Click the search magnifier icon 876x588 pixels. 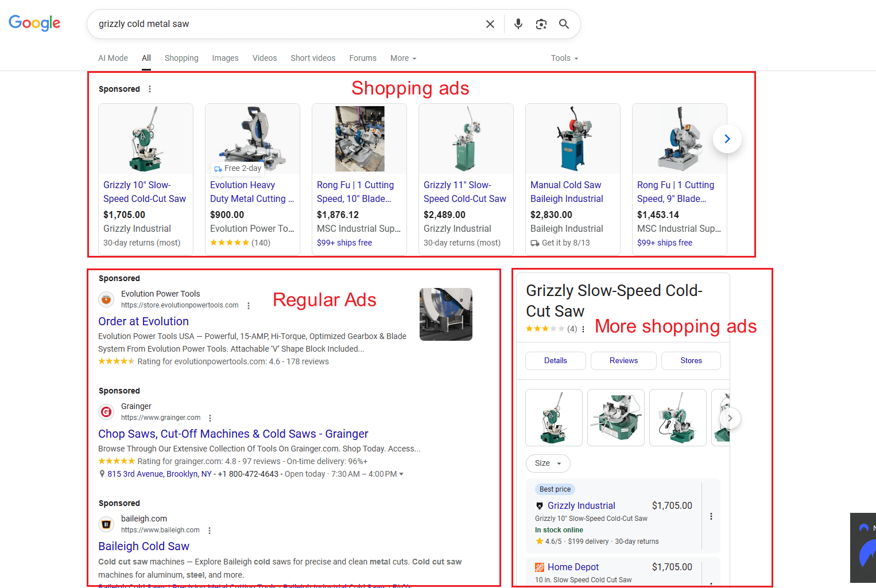563,24
